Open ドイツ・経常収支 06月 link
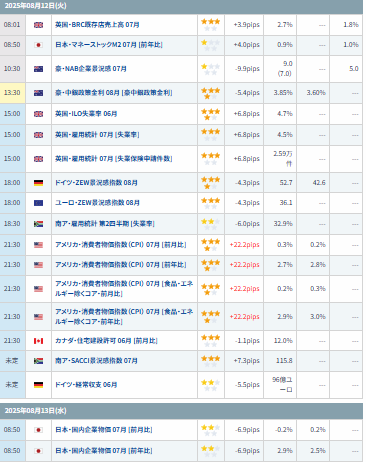The image size is (366, 462). 86,385
